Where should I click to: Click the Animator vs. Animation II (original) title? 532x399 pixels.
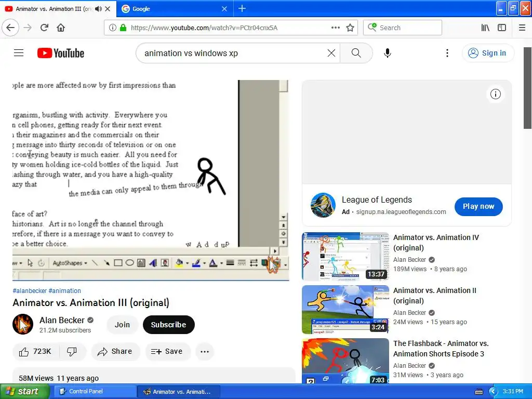point(435,296)
